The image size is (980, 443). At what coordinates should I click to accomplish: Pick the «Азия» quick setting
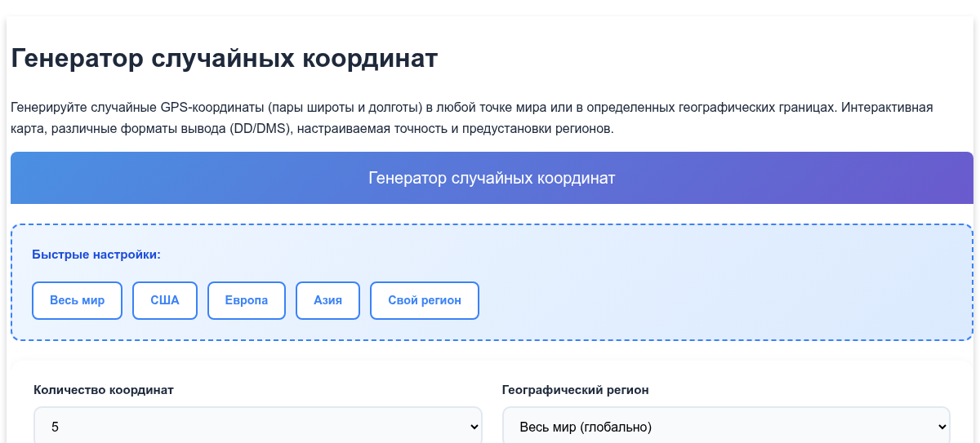tap(328, 300)
